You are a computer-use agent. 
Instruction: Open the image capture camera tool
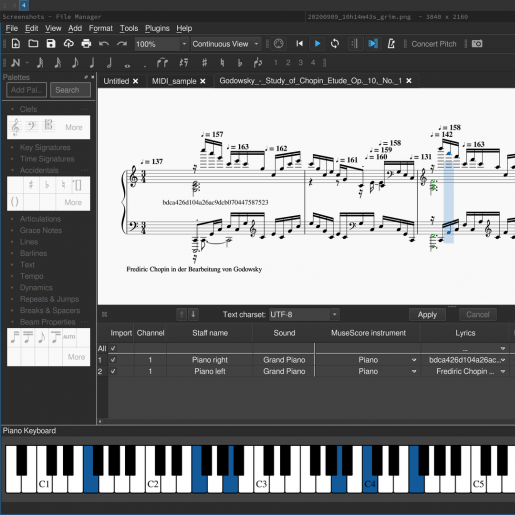click(x=477, y=44)
